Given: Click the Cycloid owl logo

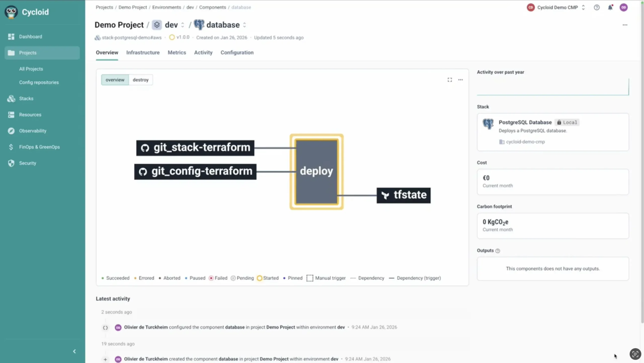Looking at the screenshot, I should (x=11, y=12).
